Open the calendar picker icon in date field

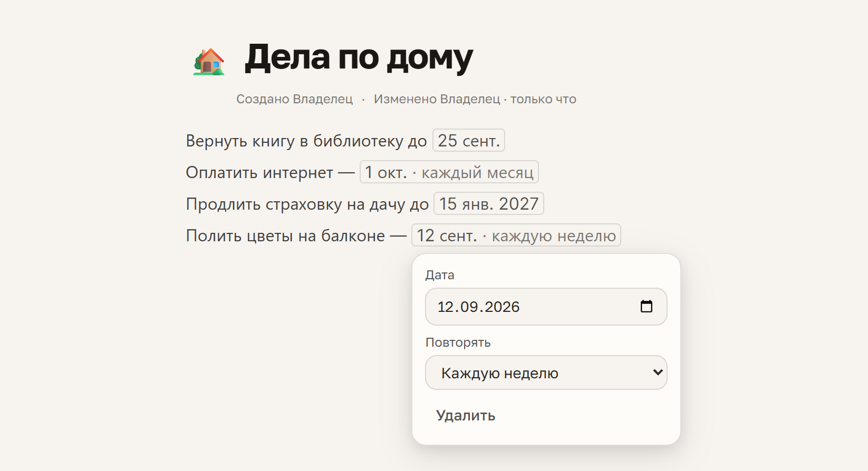647,306
